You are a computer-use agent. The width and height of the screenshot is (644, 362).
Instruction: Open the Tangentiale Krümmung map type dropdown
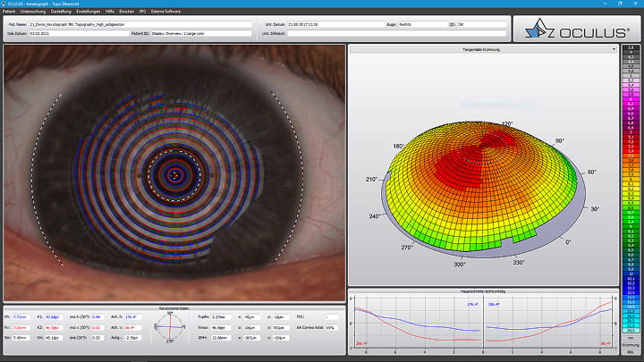pyautogui.click(x=614, y=50)
